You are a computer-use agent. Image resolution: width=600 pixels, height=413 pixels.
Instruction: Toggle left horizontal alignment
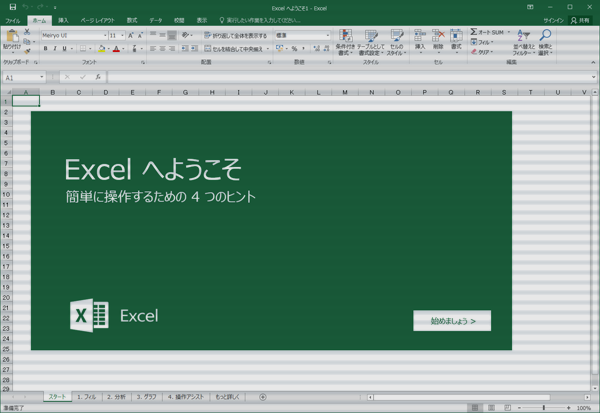153,49
